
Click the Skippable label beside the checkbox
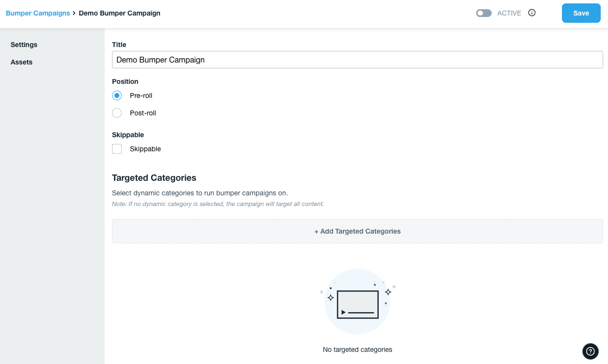pyautogui.click(x=145, y=149)
